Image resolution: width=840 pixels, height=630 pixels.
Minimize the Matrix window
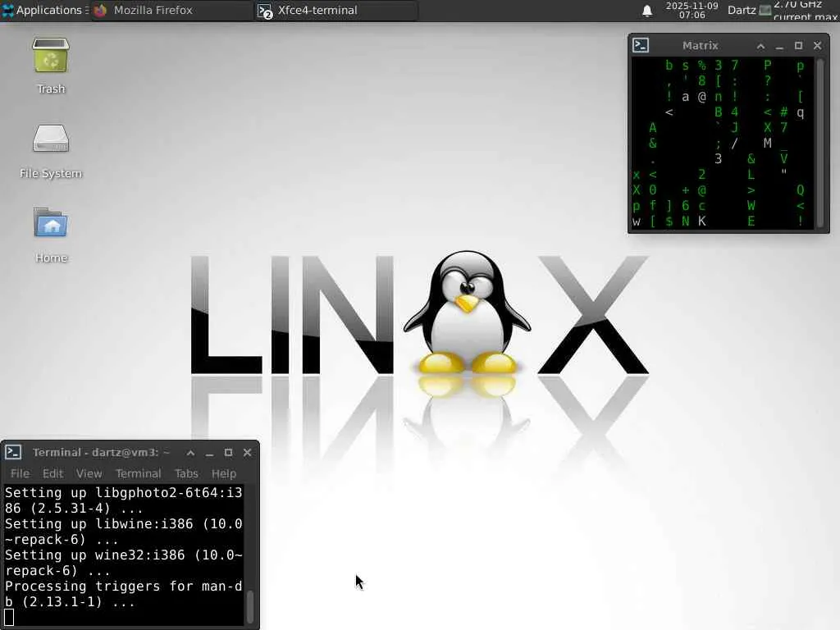coord(779,46)
